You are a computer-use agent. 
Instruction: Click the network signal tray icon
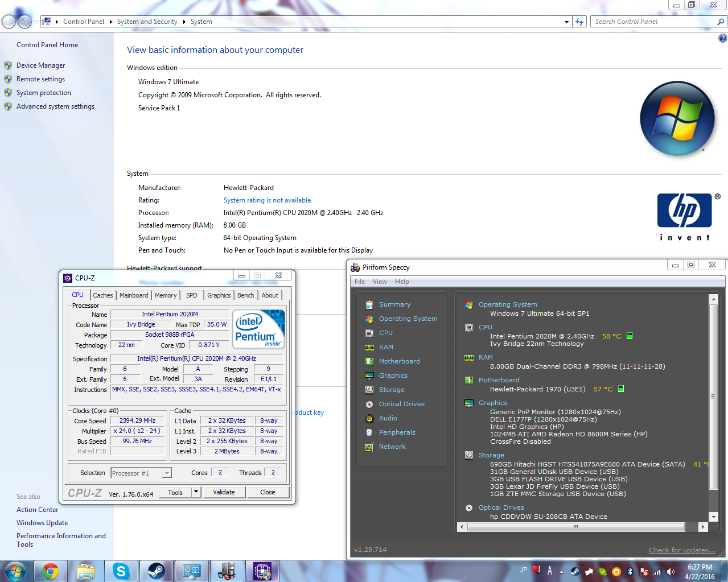657,572
